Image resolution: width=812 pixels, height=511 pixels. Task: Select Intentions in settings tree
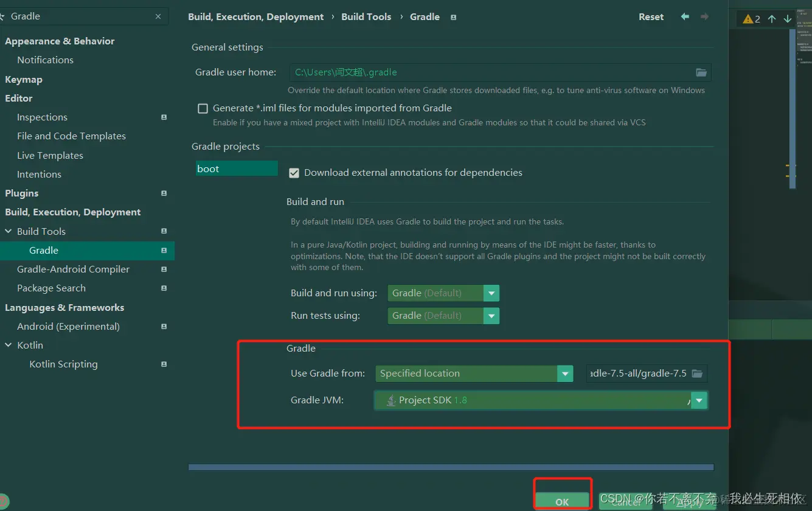pos(39,175)
